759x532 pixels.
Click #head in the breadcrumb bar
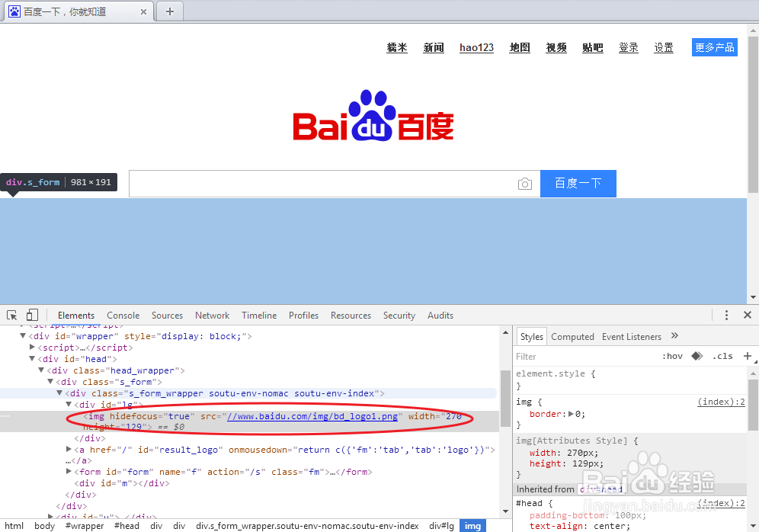[126, 526]
